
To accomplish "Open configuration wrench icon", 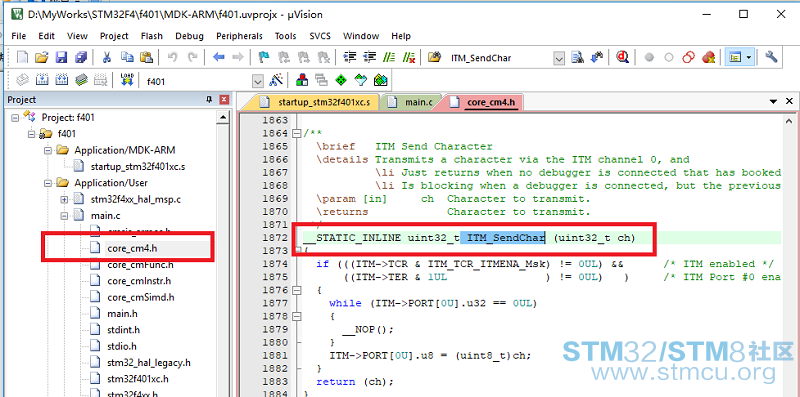I will pos(771,57).
